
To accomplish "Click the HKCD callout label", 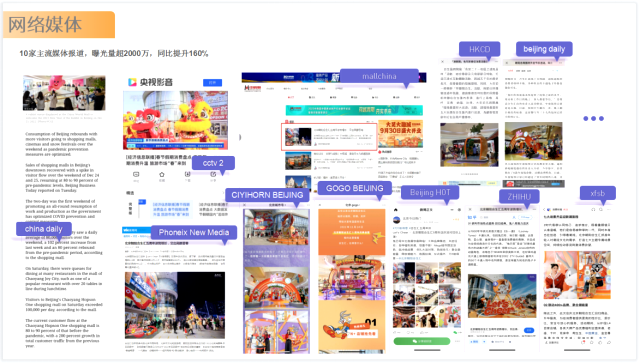I will tap(479, 49).
